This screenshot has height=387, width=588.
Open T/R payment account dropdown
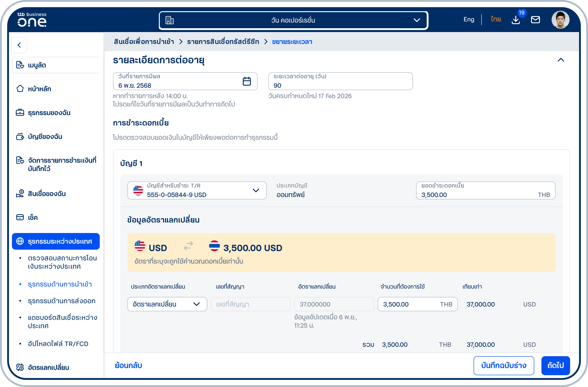(197, 191)
